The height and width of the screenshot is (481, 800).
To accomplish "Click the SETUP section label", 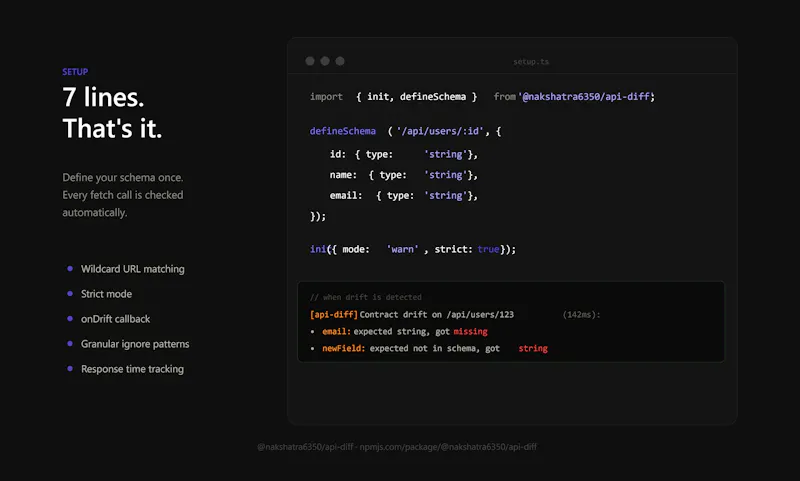I will (75, 72).
